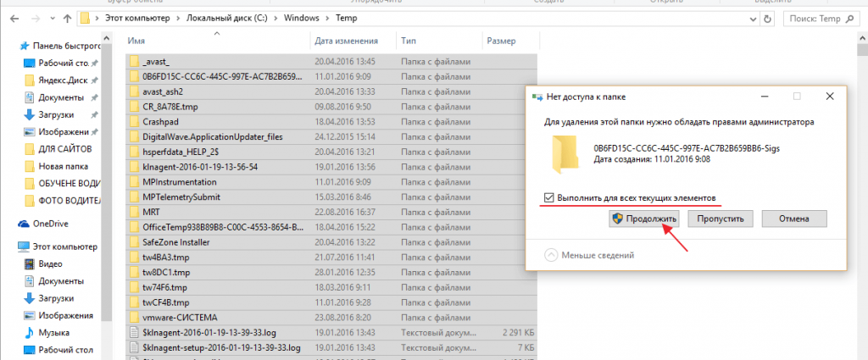Click the Загрузки download arrow icon under Этот компьютер
This screenshot has width=868, height=360.
[30, 297]
